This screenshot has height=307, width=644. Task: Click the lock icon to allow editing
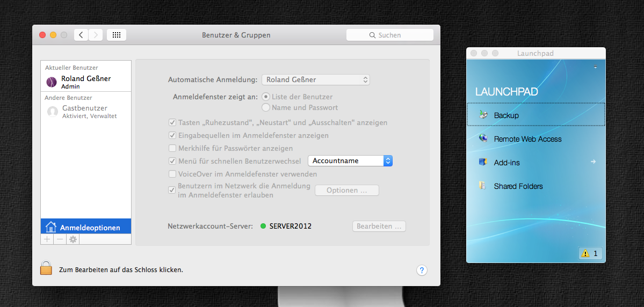(x=46, y=268)
